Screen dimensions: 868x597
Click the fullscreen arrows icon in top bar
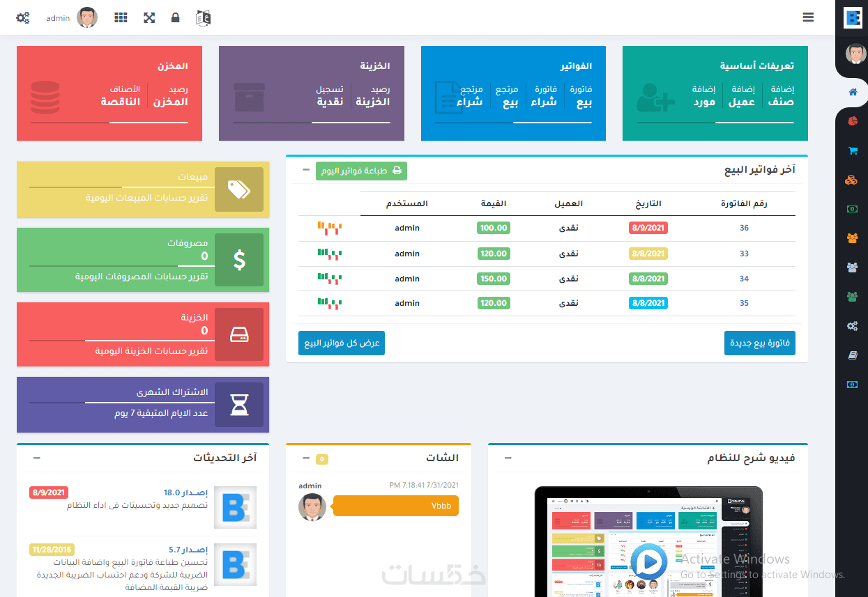click(x=149, y=17)
